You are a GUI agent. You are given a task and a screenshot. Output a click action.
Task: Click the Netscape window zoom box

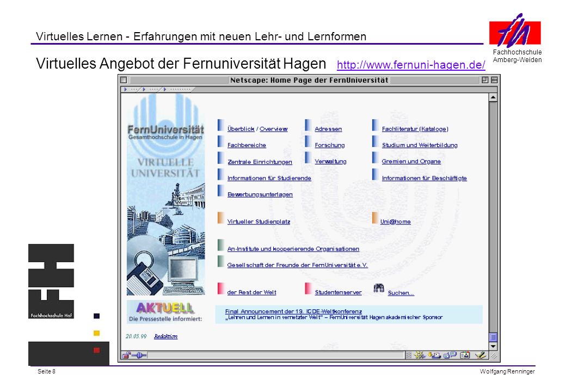tap(485, 80)
